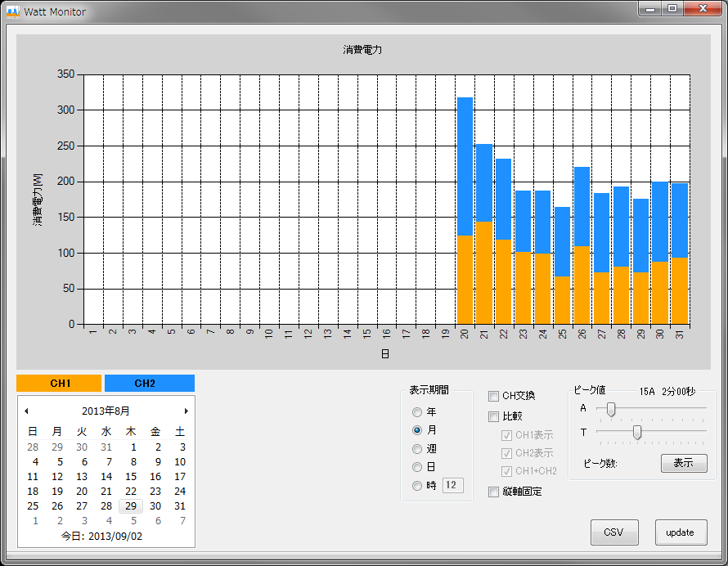Click the orange CH1 legend swatch

tap(59, 383)
